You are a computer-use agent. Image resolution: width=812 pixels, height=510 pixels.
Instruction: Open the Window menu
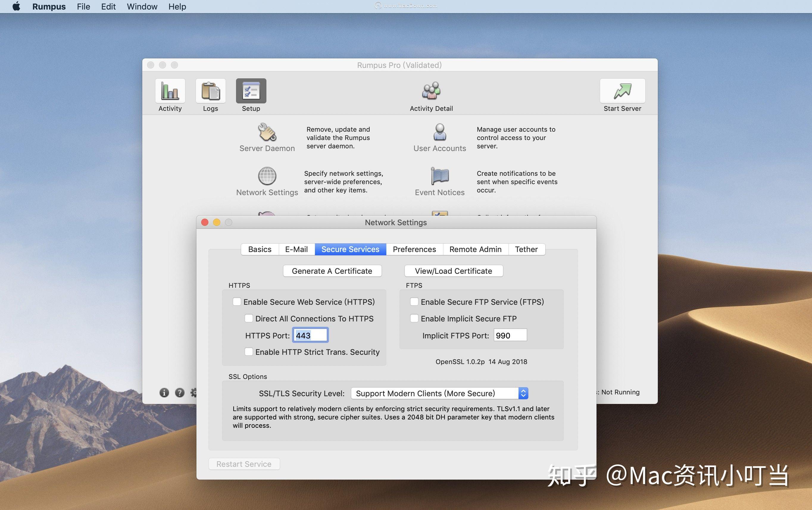[x=142, y=7]
